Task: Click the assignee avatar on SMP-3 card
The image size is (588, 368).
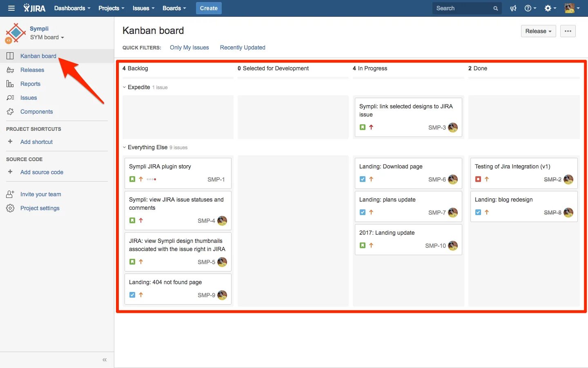Action: 453,128
